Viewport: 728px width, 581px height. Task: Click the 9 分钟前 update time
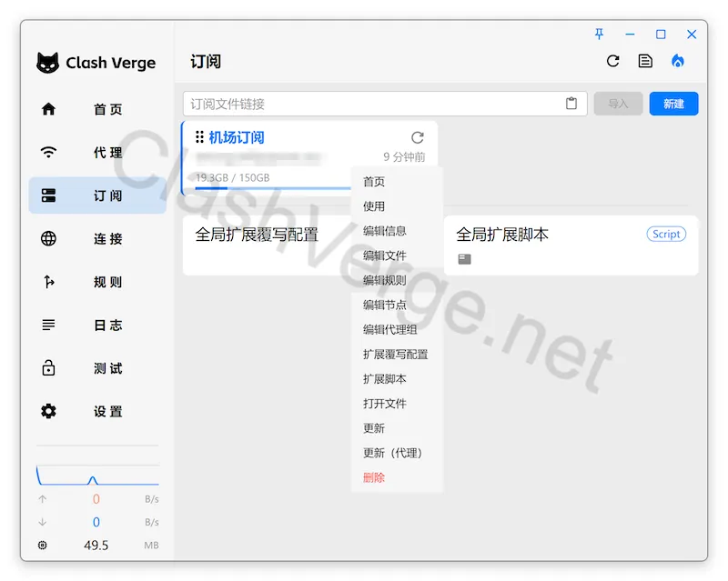point(404,157)
